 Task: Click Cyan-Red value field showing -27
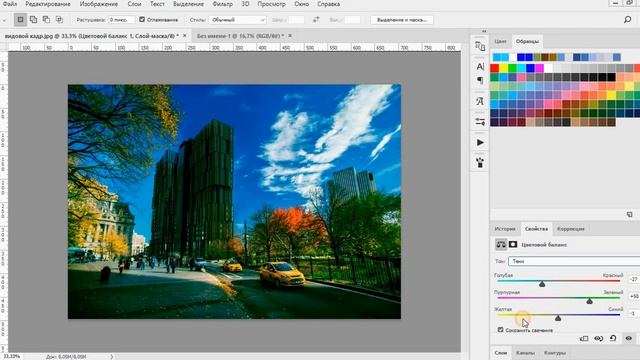pyautogui.click(x=634, y=279)
